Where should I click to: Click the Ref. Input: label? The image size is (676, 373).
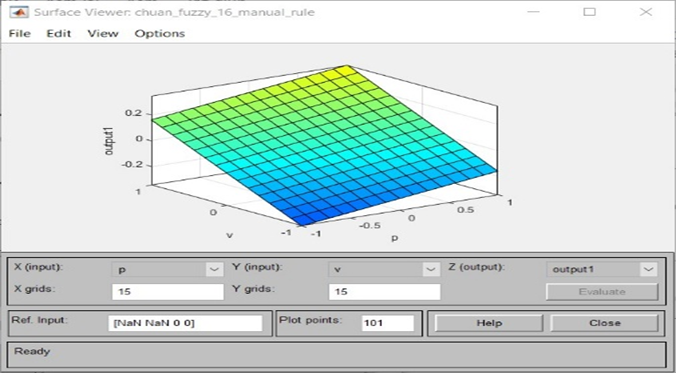[39, 320]
